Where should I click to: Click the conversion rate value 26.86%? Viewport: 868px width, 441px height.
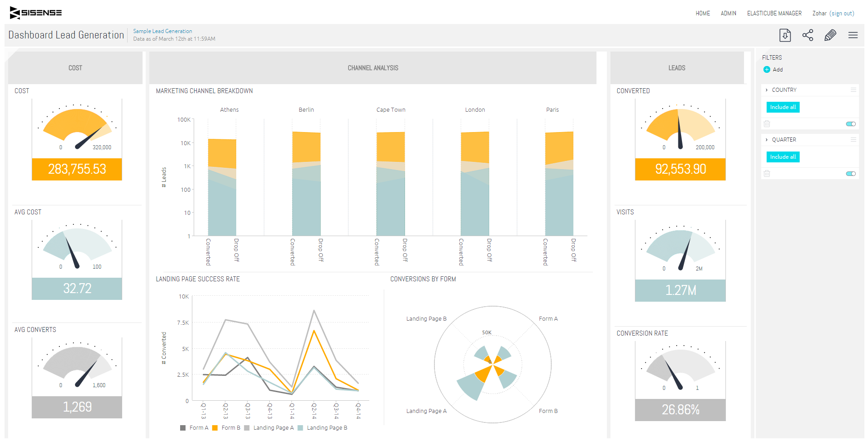tap(680, 410)
